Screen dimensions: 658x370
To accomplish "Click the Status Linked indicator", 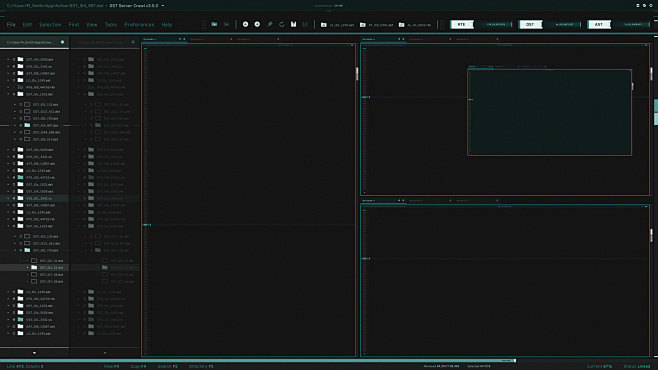I will coord(637,366).
